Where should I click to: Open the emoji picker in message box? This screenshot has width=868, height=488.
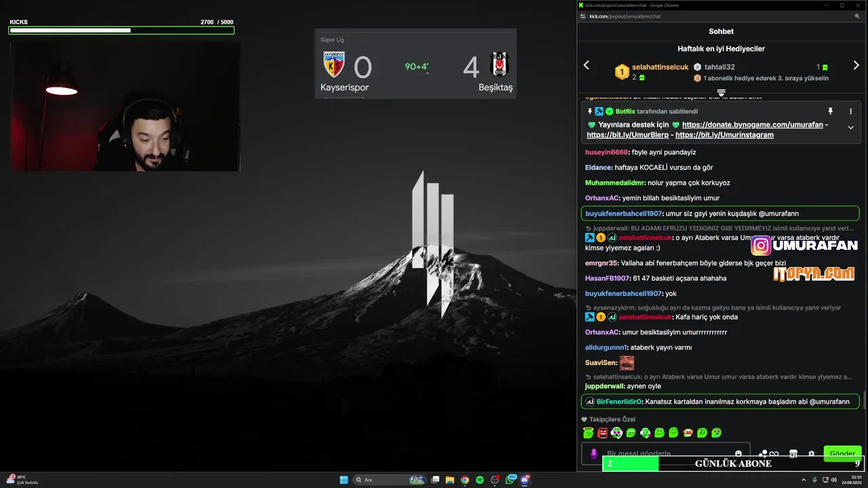click(738, 453)
